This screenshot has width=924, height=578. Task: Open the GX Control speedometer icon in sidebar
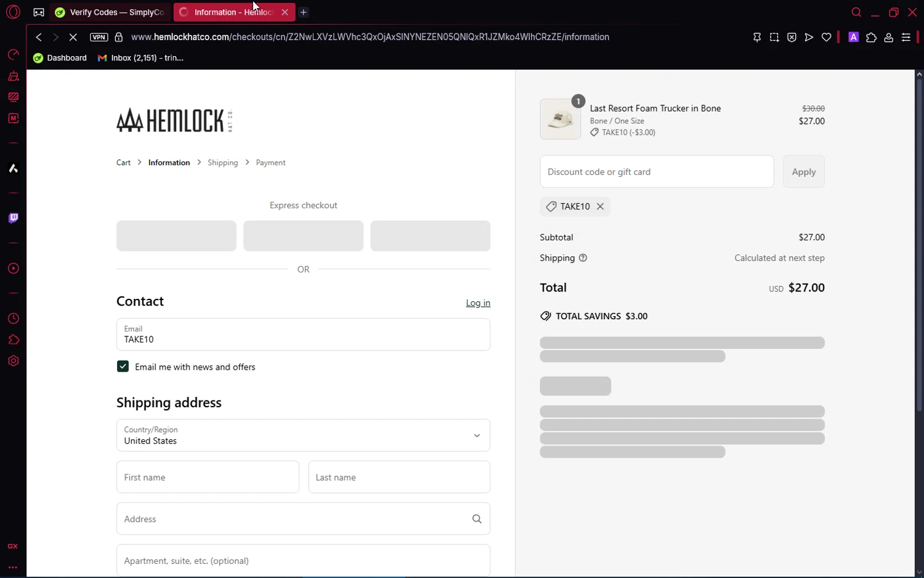13,55
